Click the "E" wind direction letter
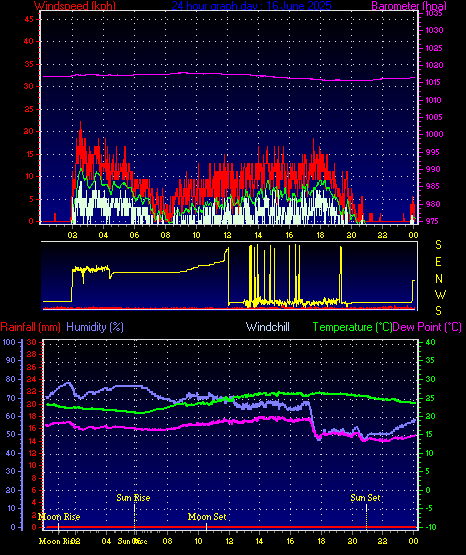Screen dimensions: 466x555 [x=438, y=262]
